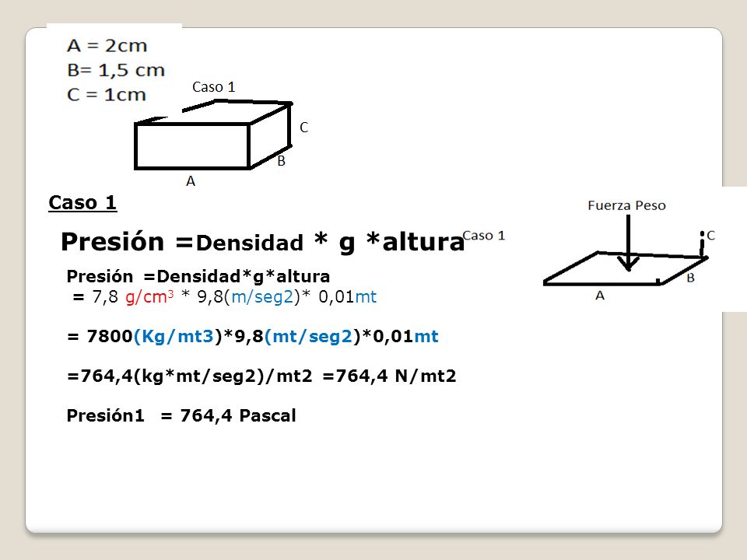Click the label 'A' under the 3D box
This screenshot has height=560, width=747.
pyautogui.click(x=191, y=181)
